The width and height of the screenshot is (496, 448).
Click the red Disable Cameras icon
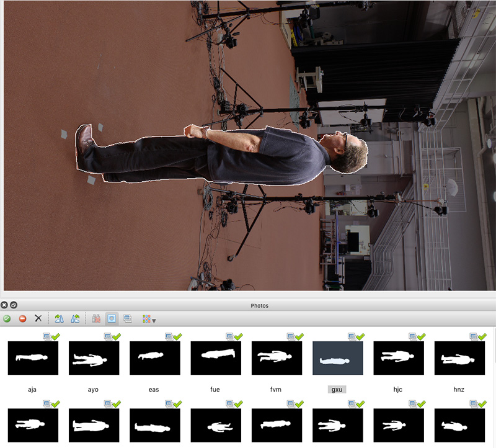22,318
